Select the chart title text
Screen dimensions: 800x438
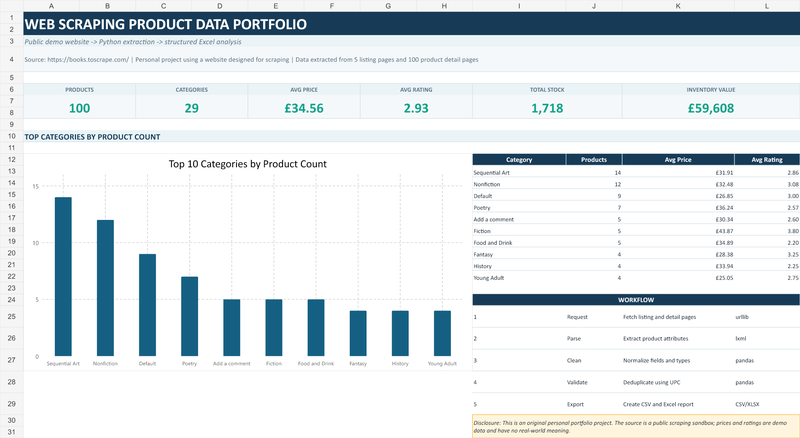coord(247,164)
